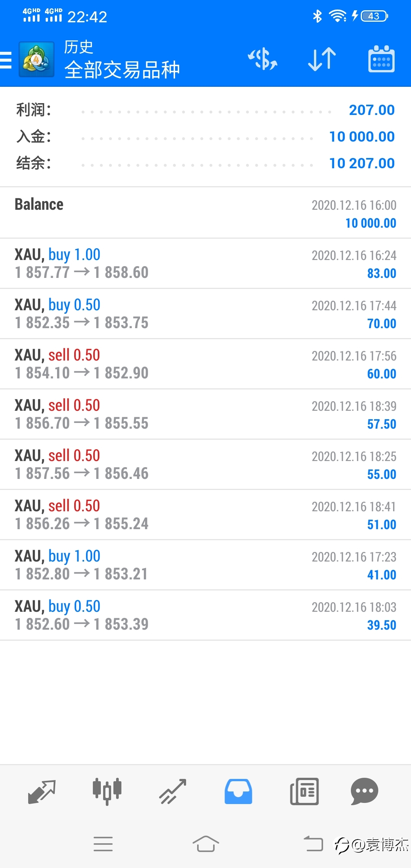Tap the MetaTrader 4 app logo
411x868 pixels.
tap(37, 59)
